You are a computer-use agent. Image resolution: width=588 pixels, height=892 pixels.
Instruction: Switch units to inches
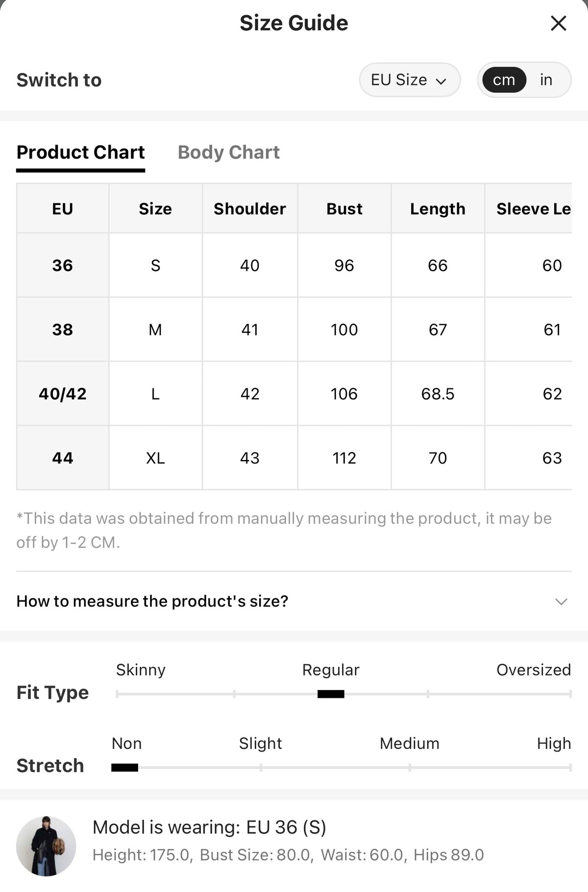(x=546, y=79)
